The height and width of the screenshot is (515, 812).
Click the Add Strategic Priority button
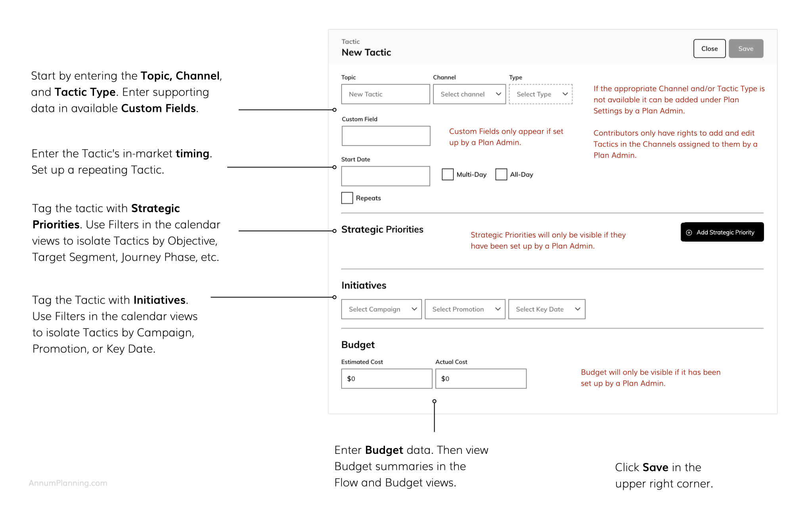722,232
